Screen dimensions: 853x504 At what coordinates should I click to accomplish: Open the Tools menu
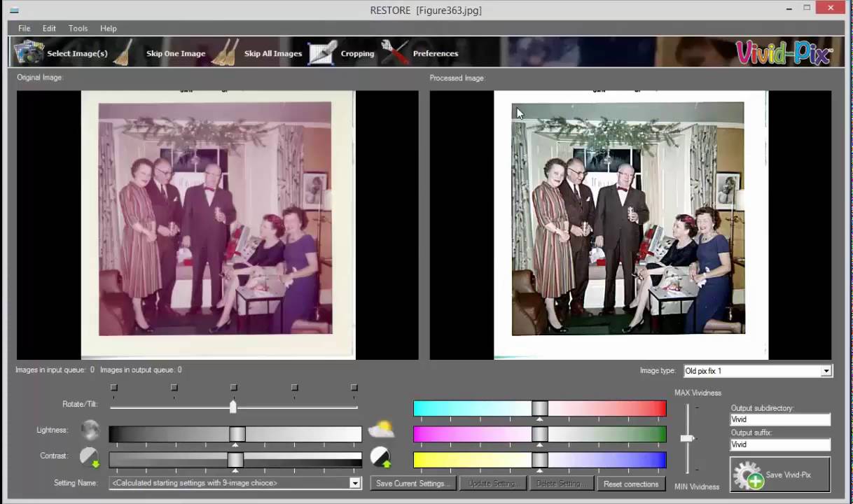[78, 28]
